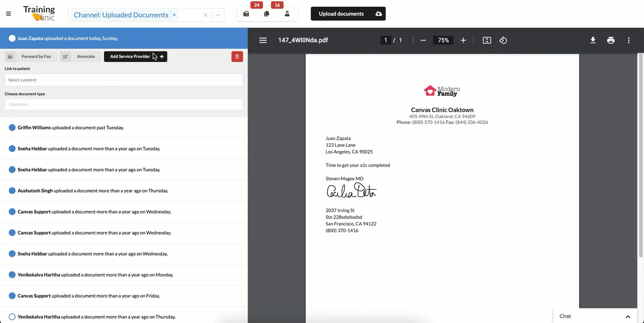Toggle the circle next to Sneha Hebbar's Tuesday document
The height and width of the screenshot is (323, 644).
(x=12, y=148)
